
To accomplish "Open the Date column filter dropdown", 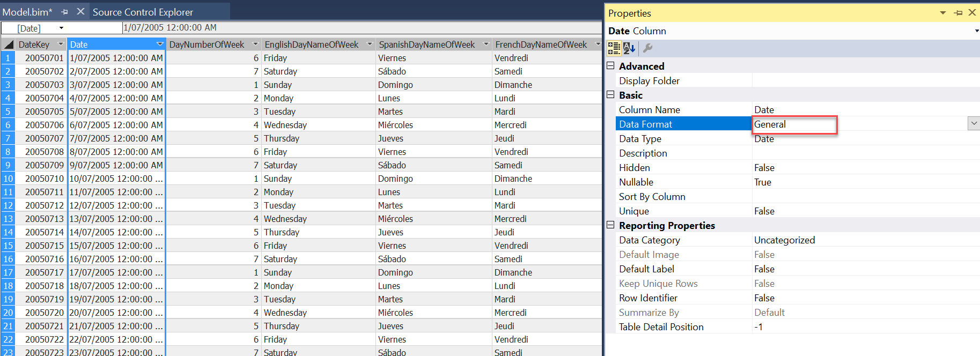I will click(x=159, y=44).
